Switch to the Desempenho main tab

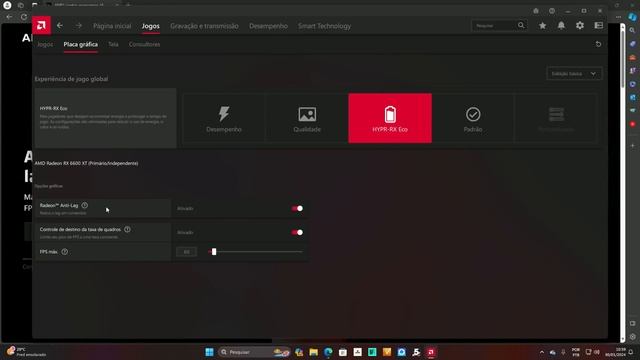click(x=268, y=26)
